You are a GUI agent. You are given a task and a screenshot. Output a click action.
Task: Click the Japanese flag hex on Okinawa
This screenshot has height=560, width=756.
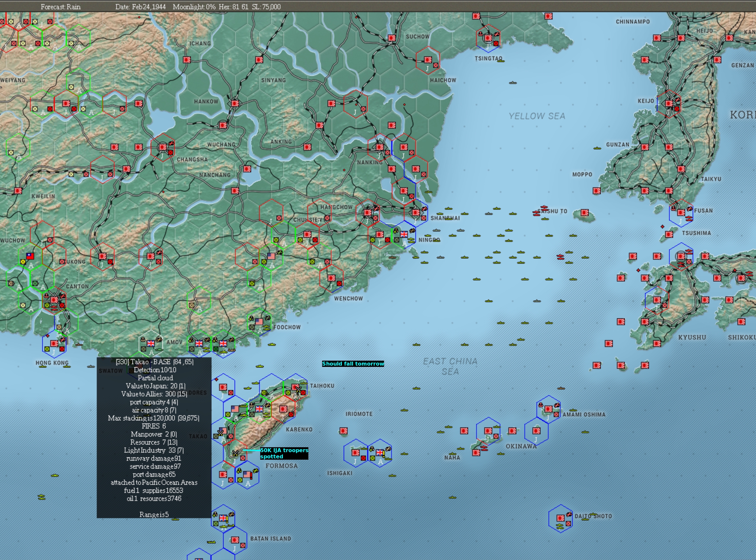pyautogui.click(x=488, y=430)
